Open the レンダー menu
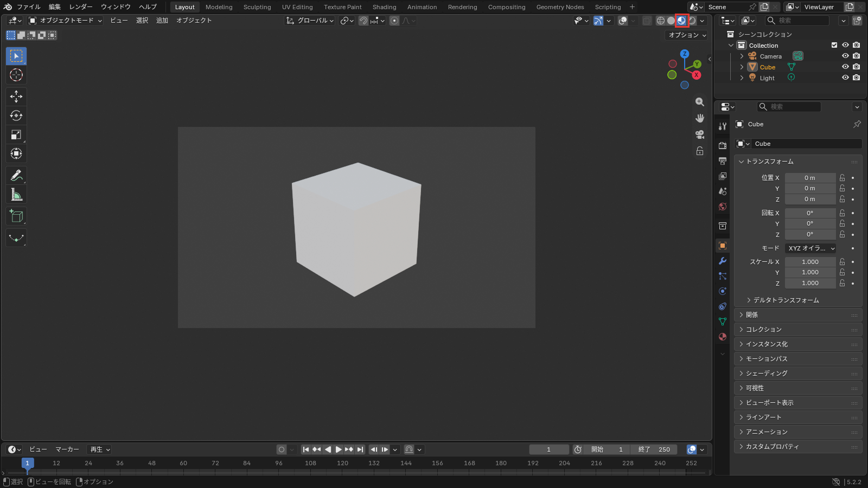868x488 pixels. pos(81,7)
